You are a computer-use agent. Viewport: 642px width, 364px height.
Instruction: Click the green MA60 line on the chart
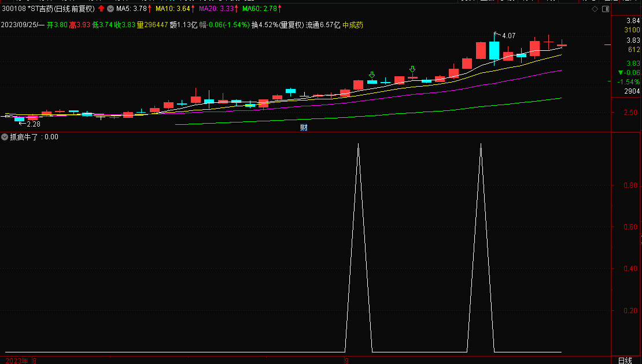368,116
